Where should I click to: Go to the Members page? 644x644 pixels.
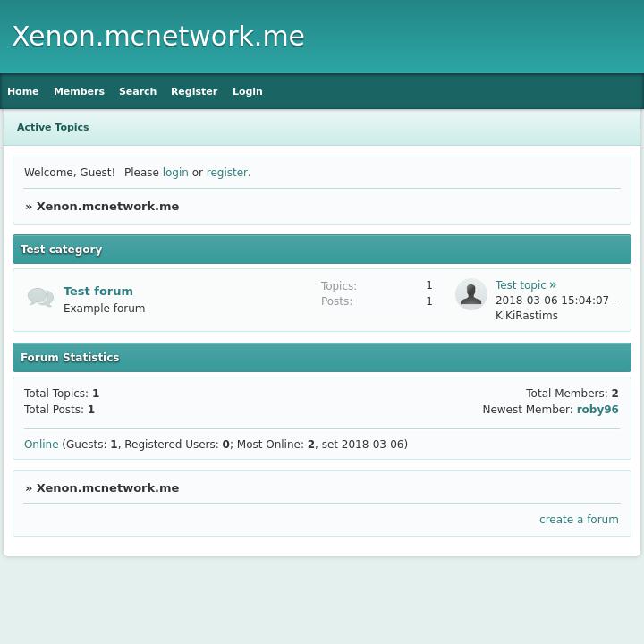(x=79, y=91)
